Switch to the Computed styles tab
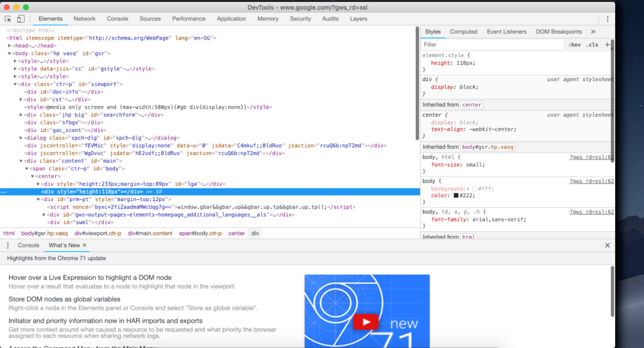This screenshot has height=348, width=644. (464, 31)
